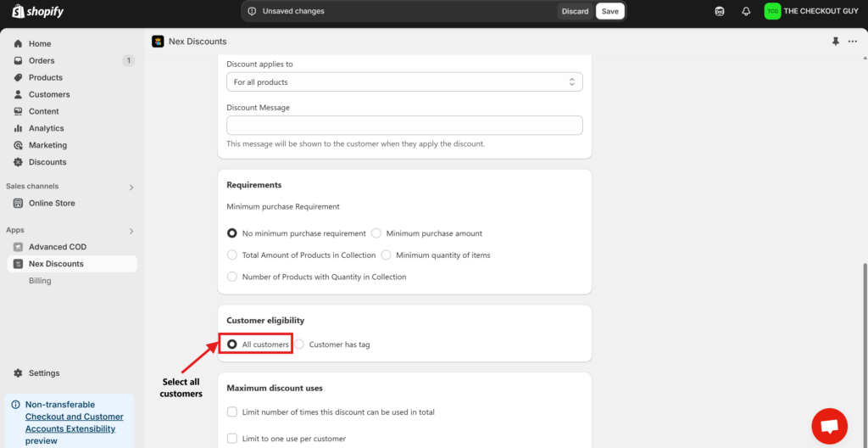868x448 pixels.
Task: Open the notifications bell icon
Action: (746, 12)
